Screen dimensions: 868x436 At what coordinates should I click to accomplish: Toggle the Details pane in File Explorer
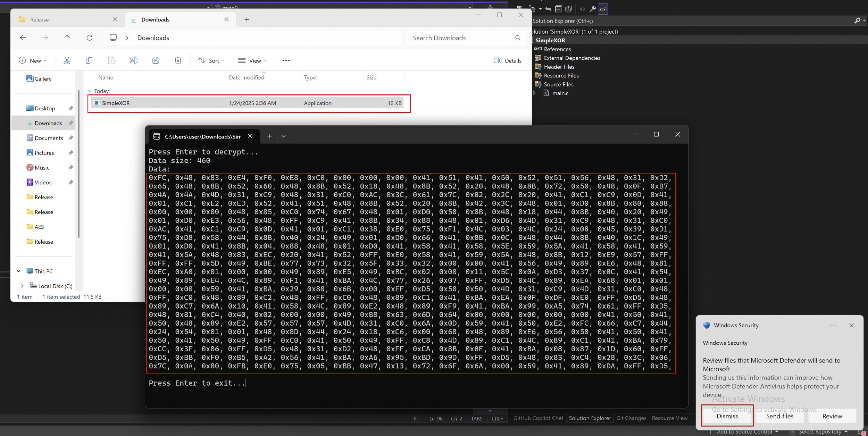[508, 60]
